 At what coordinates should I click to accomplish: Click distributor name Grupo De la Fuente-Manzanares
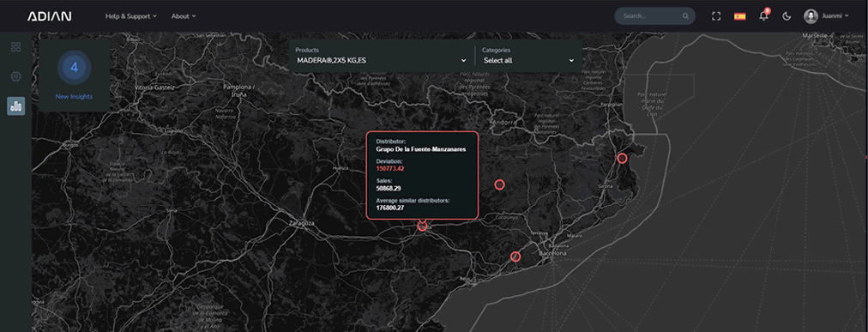click(421, 149)
